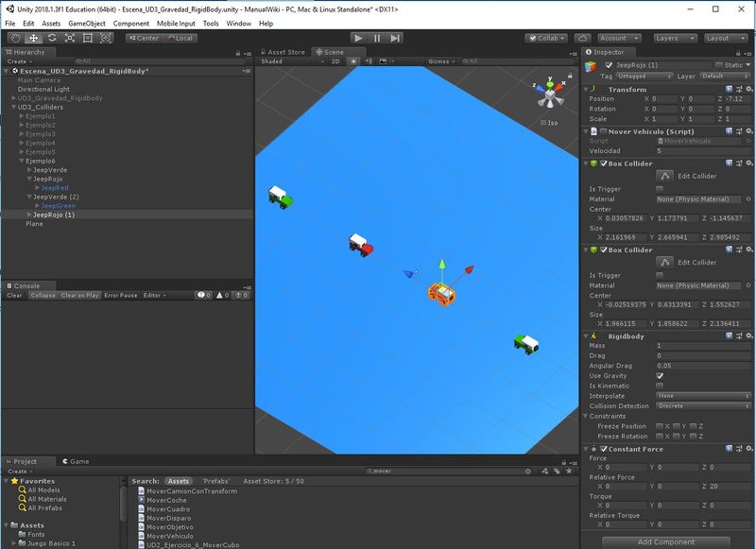Click the Step frame button
Image resolution: width=756 pixels, height=549 pixels.
395,38
